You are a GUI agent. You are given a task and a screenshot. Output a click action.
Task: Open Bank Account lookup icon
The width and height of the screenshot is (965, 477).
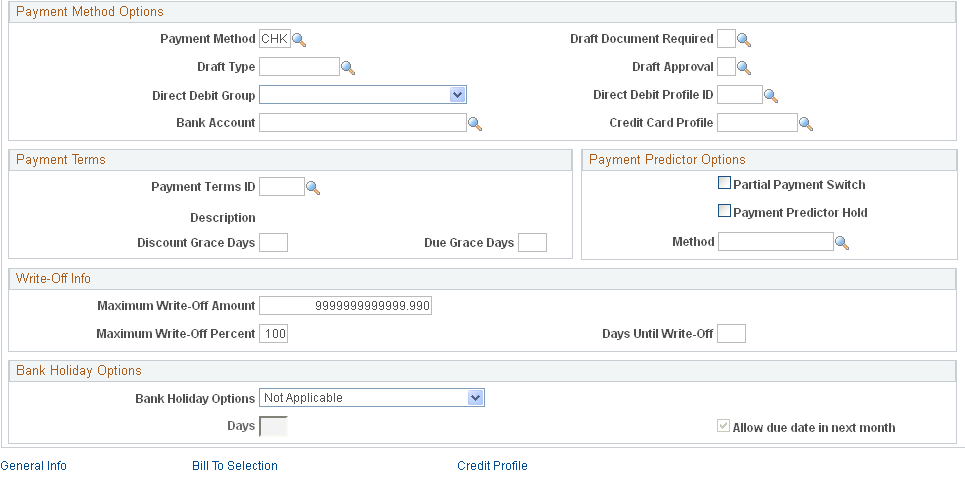[x=474, y=124]
